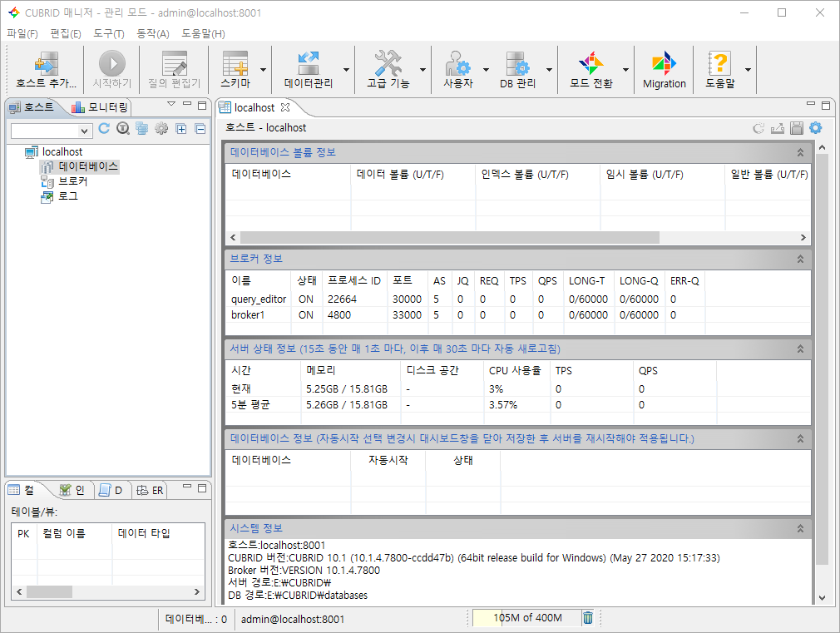
Task: Maximize the host panel view
Action: pyautogui.click(x=202, y=106)
